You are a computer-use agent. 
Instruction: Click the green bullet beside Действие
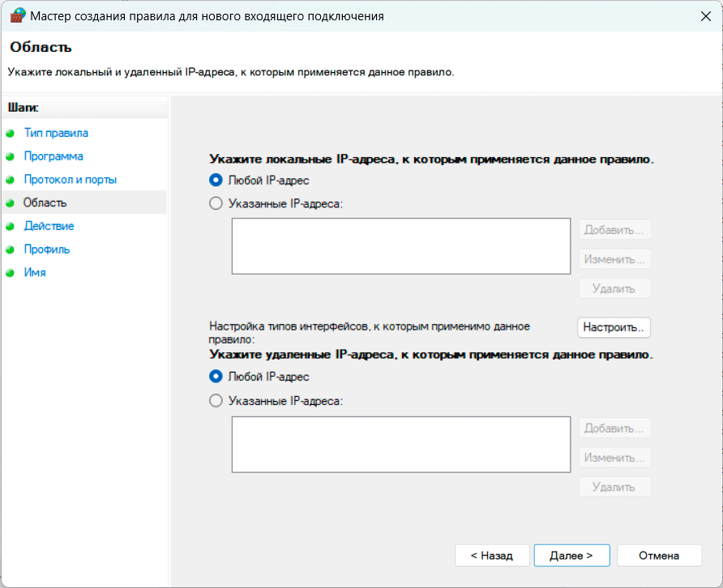tap(10, 227)
